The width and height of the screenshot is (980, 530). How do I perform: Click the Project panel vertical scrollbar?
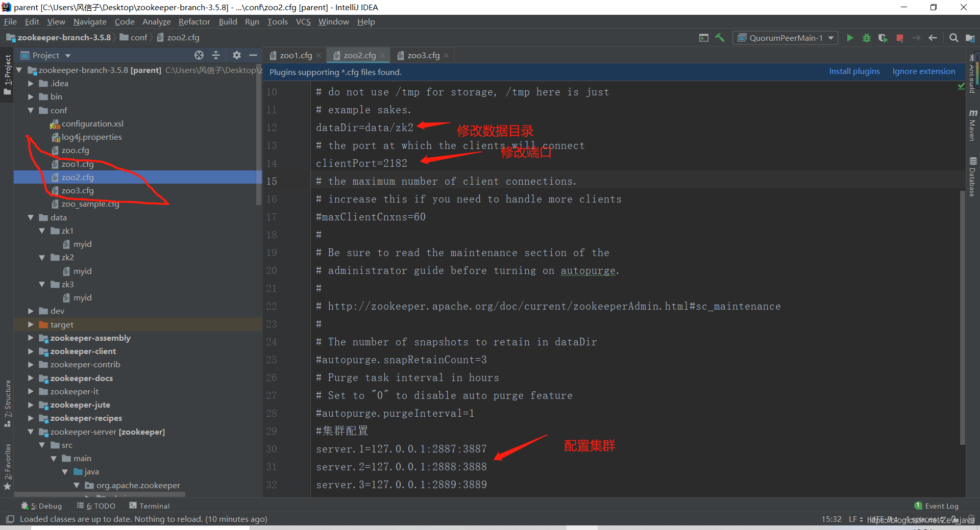(x=259, y=135)
